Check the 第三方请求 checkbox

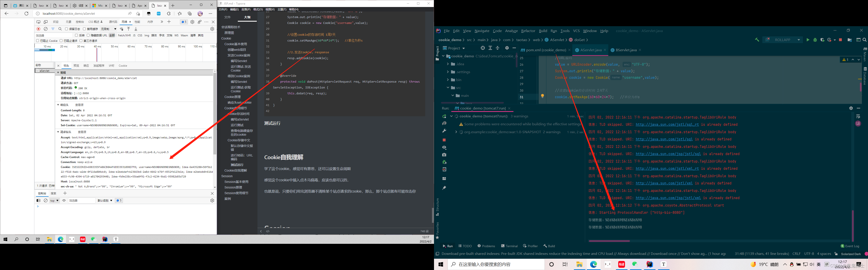[81, 41]
